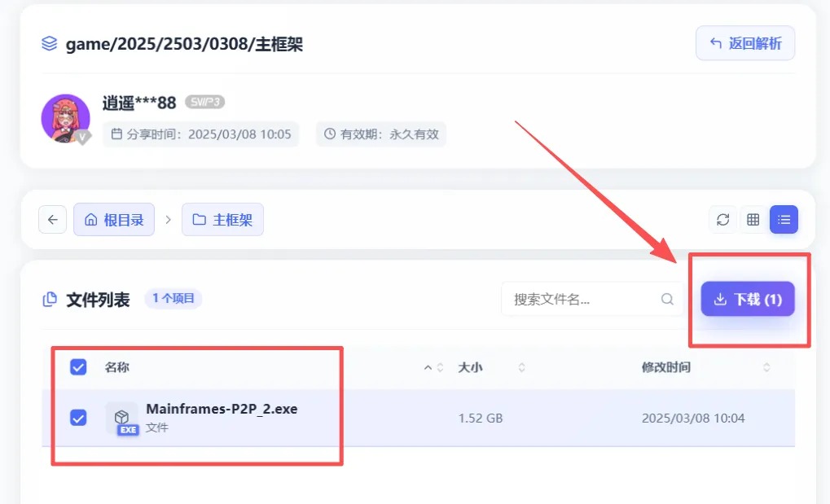Click the EXE file type icon
The image size is (830, 504).
click(122, 419)
